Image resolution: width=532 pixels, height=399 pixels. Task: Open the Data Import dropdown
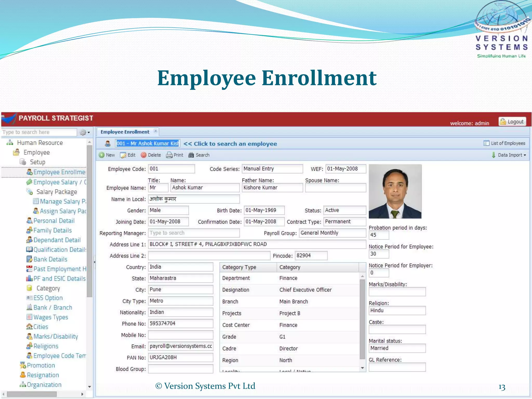509,155
